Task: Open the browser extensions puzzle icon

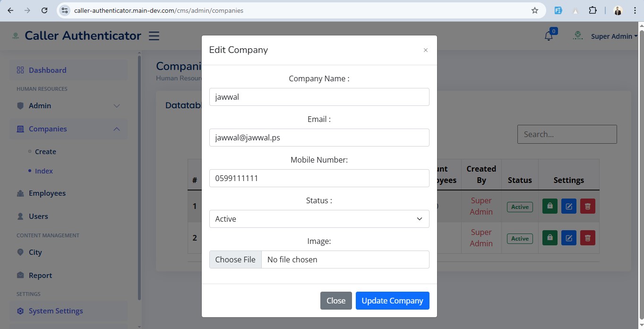Action: [592, 10]
